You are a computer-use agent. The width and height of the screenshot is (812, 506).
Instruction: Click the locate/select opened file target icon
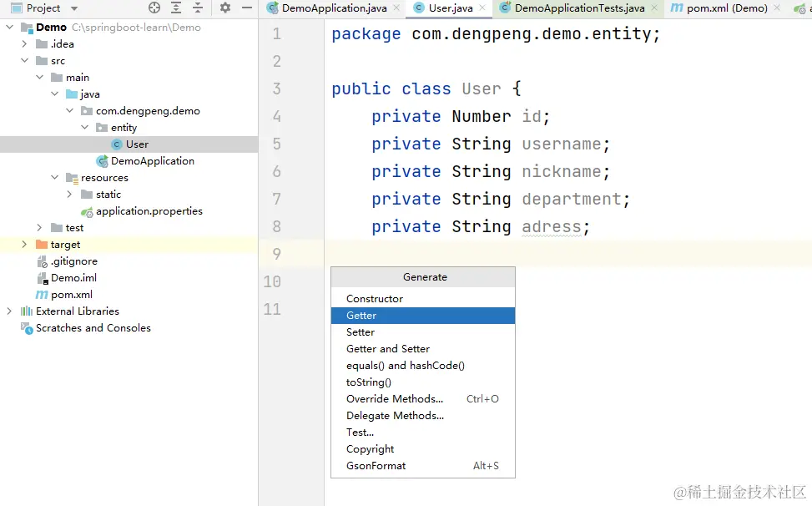(154, 8)
